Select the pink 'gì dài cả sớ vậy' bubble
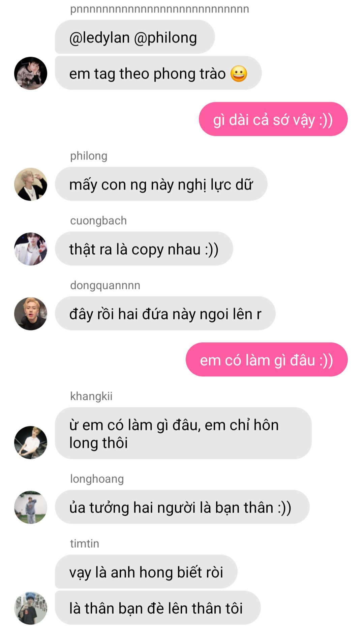This screenshot has width=364, height=634. click(273, 119)
